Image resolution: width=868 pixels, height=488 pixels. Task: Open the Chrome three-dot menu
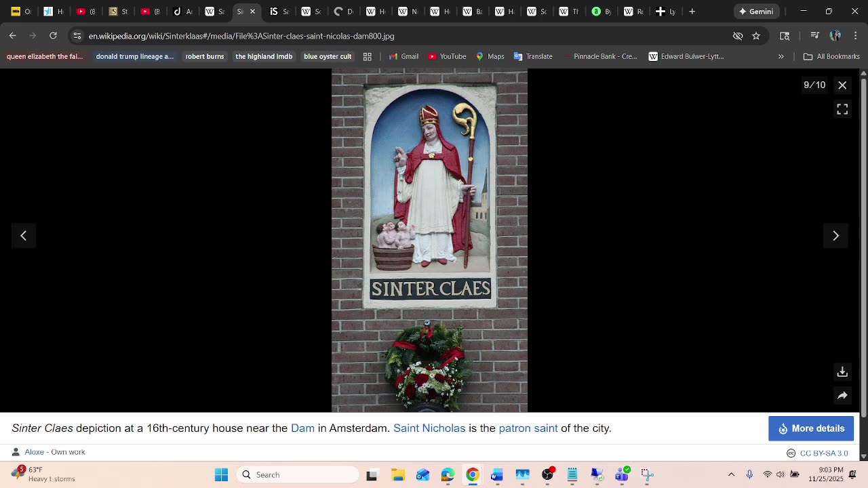click(x=855, y=36)
